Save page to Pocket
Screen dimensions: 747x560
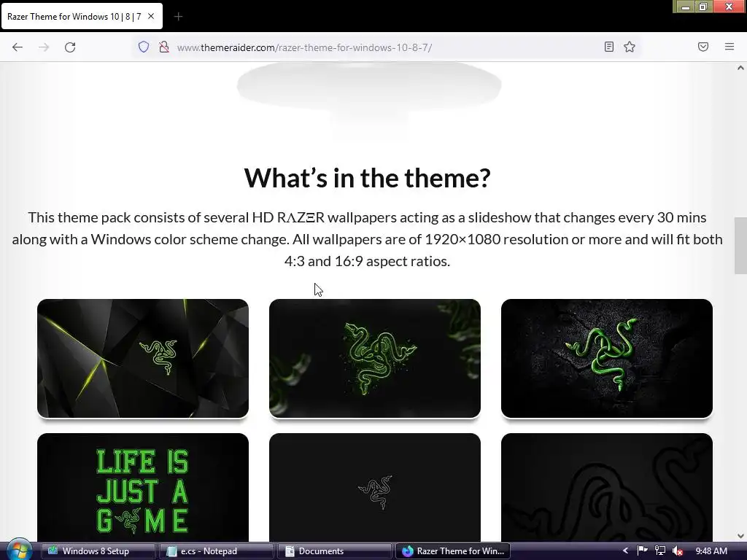pyautogui.click(x=703, y=47)
